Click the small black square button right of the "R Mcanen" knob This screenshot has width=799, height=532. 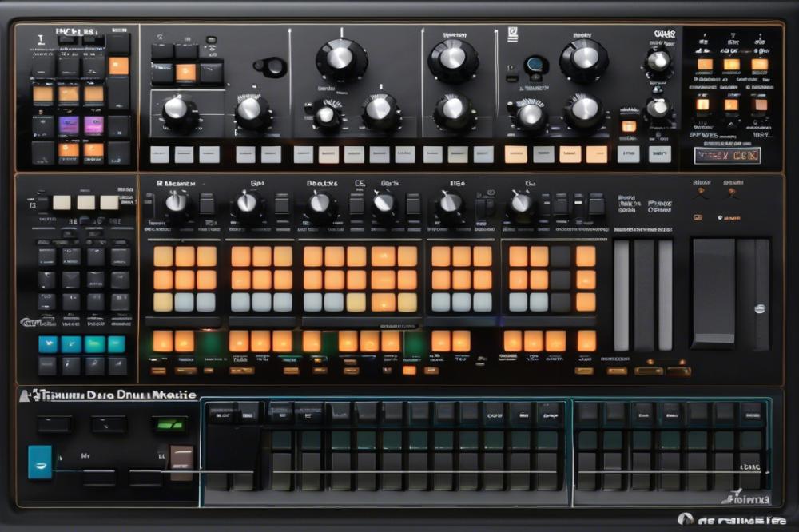pyautogui.click(x=207, y=204)
